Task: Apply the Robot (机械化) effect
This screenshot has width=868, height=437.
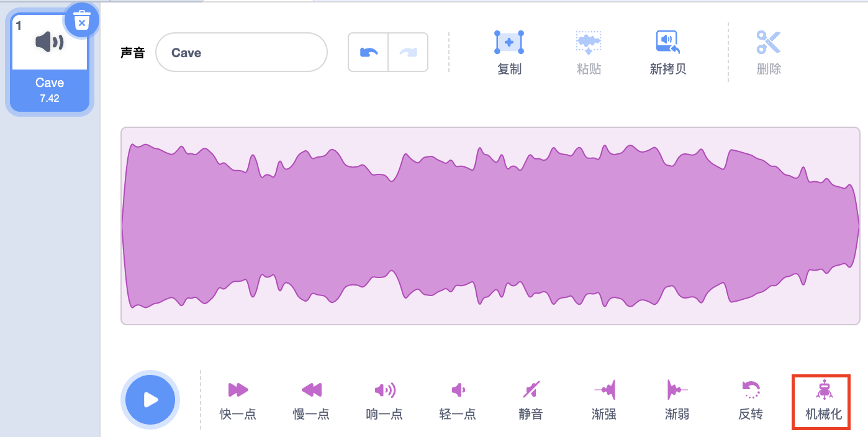Action: [x=823, y=390]
